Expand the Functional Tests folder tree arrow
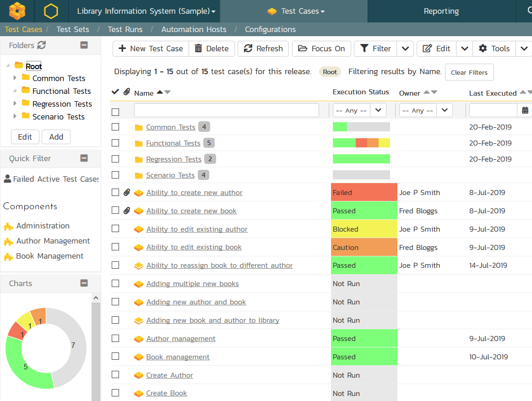Image resolution: width=532 pixels, height=401 pixels. [x=15, y=91]
